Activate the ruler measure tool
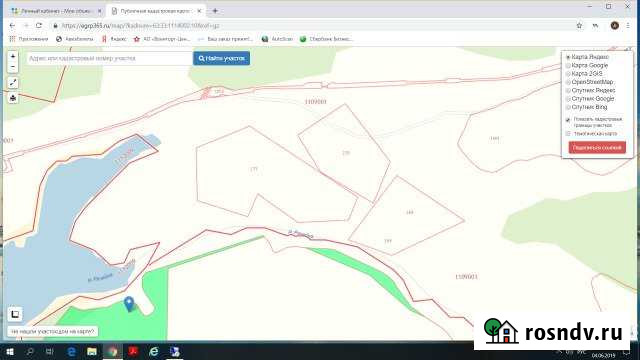Screen dimensions: 640x360 13,83
